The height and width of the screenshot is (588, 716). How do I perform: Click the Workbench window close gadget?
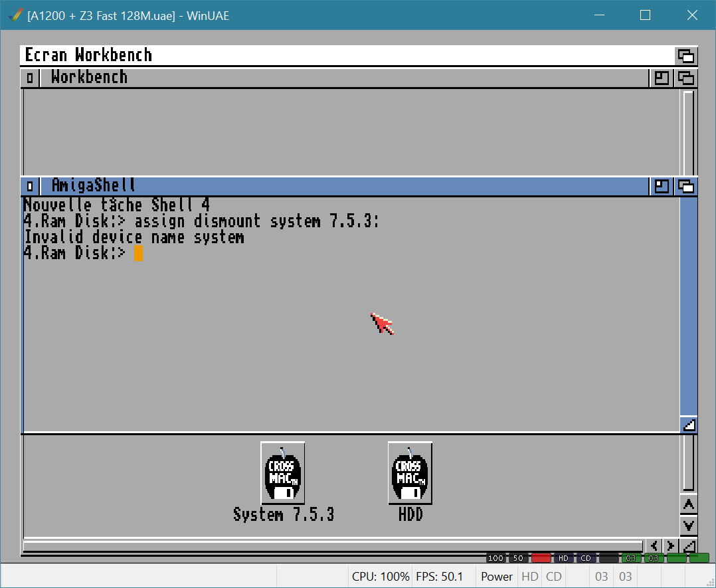pyautogui.click(x=30, y=78)
